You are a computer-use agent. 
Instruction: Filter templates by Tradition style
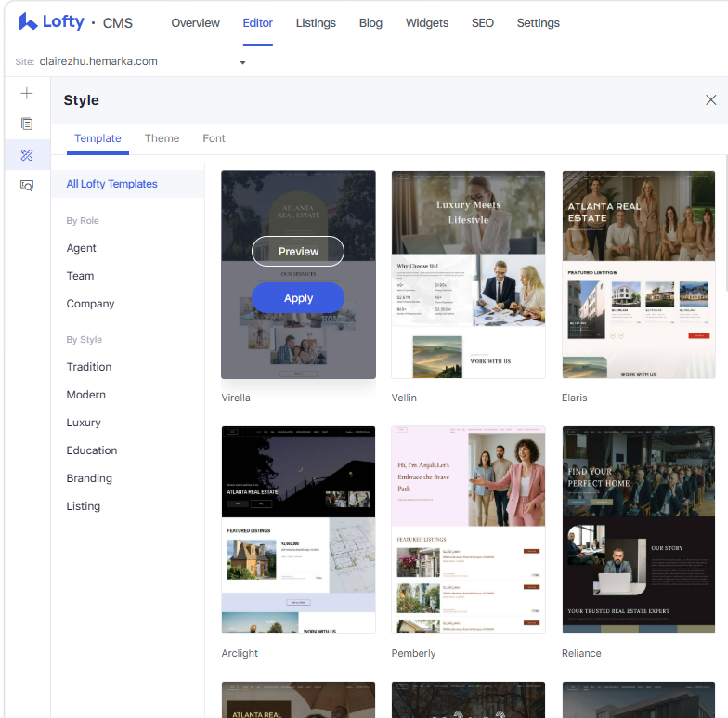[x=89, y=367]
